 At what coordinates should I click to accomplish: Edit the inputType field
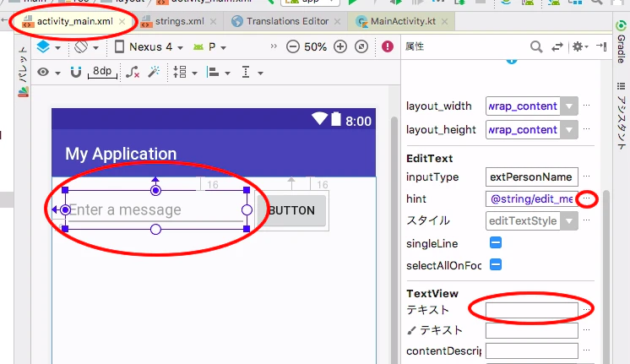[x=531, y=177]
